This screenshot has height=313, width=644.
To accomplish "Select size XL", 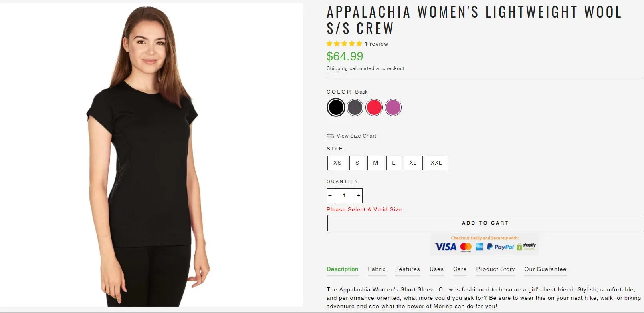I will (x=413, y=163).
